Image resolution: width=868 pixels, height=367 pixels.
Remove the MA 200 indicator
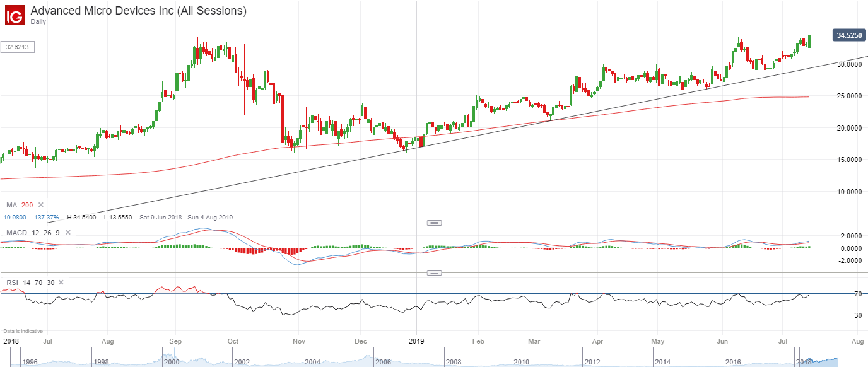(41, 205)
